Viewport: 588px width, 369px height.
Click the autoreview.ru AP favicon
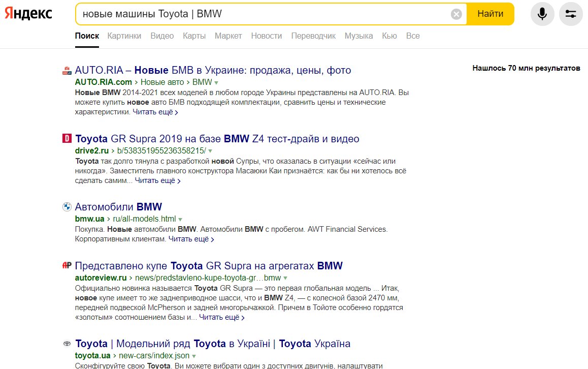(x=67, y=265)
